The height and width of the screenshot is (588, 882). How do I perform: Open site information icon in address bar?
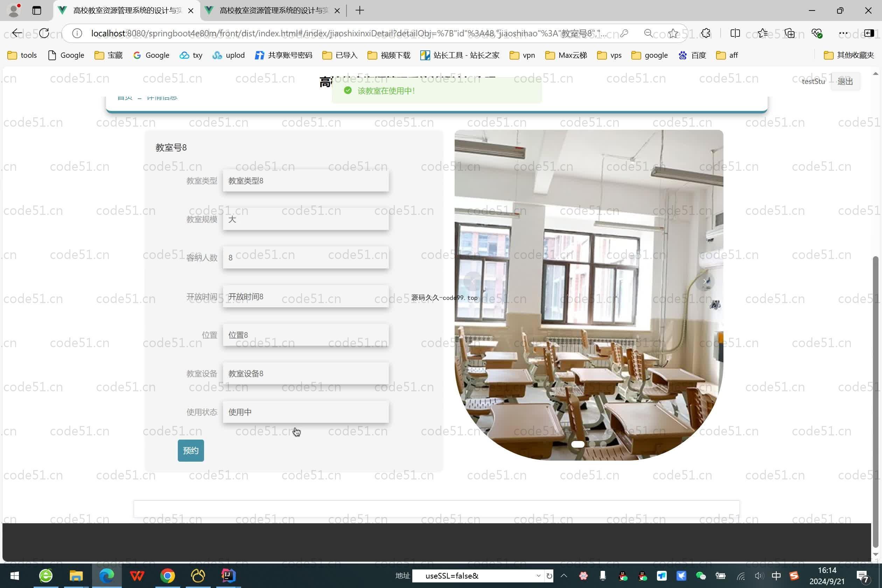pos(77,33)
